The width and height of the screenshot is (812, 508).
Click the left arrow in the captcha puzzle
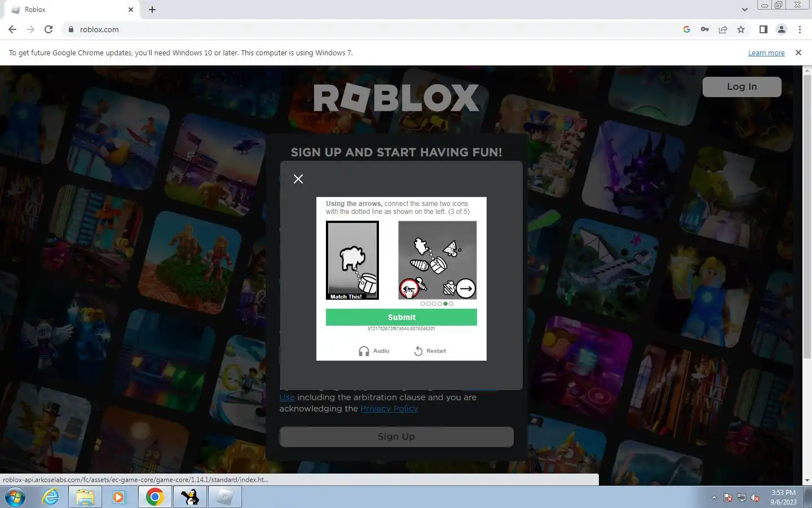click(x=409, y=288)
